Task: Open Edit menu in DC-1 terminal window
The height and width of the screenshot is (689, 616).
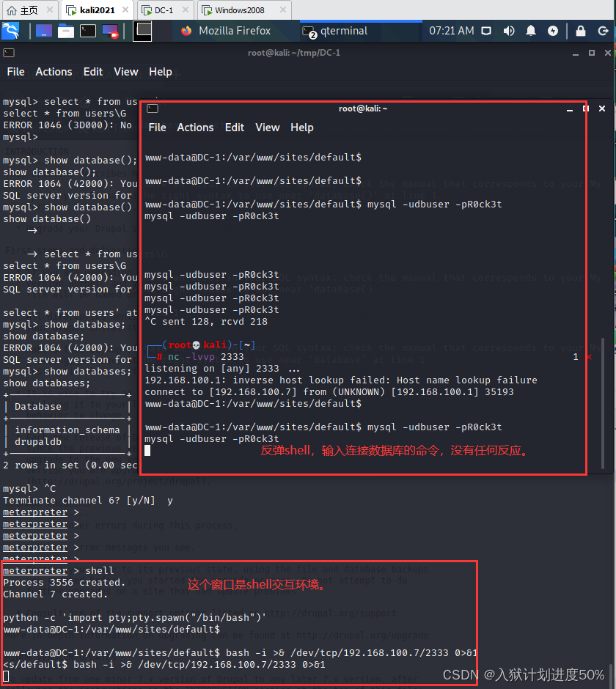Action: pyautogui.click(x=93, y=72)
